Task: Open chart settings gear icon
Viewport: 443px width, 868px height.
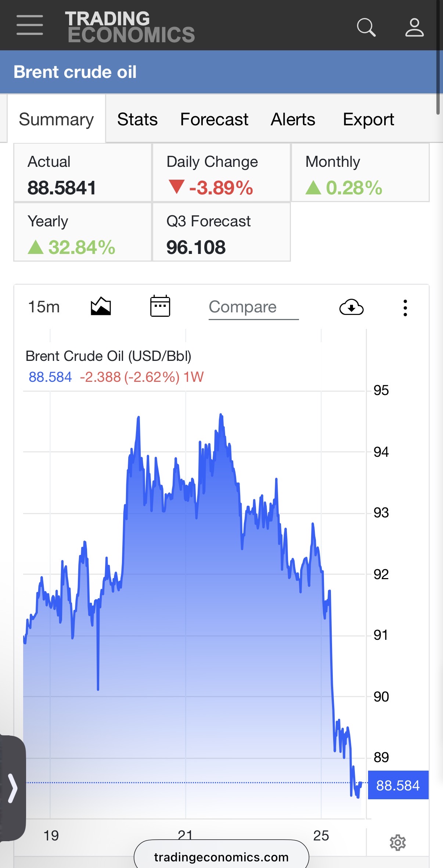Action: pos(397,843)
